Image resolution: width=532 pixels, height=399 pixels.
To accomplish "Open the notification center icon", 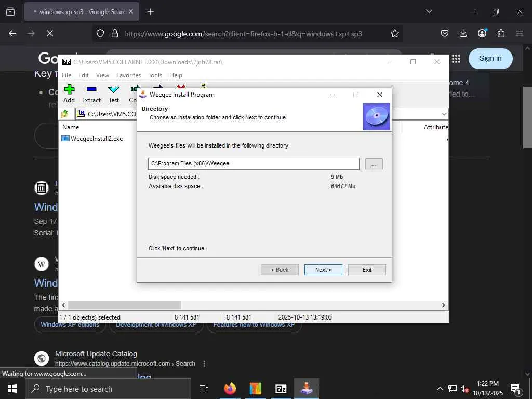I will pos(516,389).
